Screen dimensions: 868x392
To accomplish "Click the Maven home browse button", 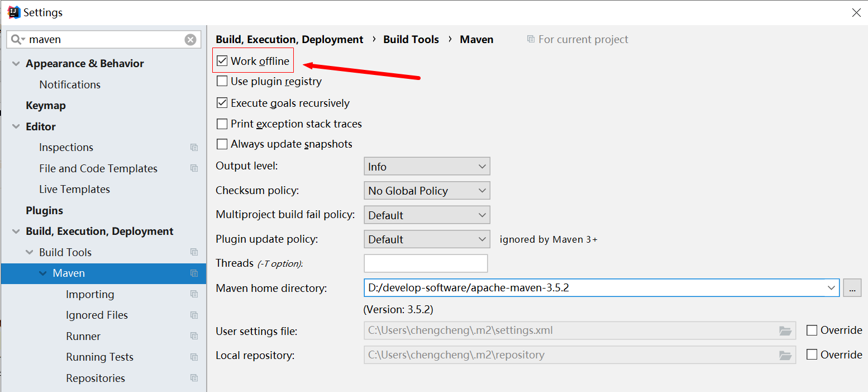I will [x=852, y=288].
